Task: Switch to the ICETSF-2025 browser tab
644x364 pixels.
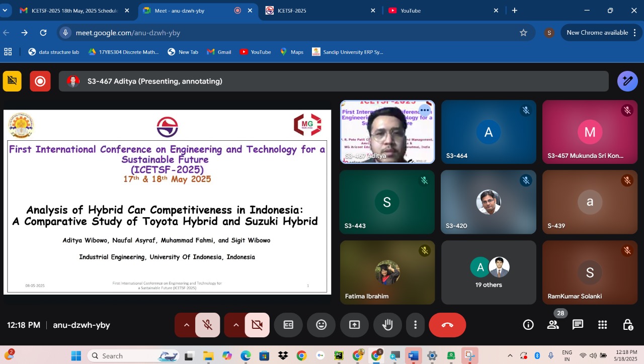Action: 317,11
